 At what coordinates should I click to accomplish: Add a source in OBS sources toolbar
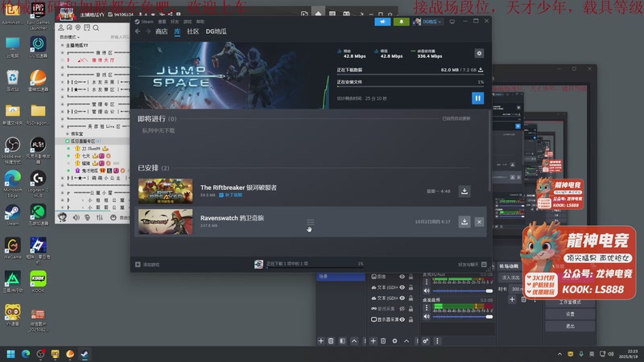[374, 341]
